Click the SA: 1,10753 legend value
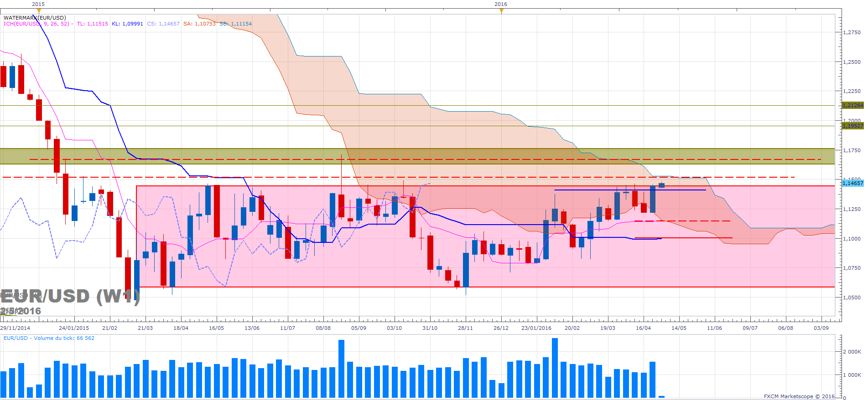 click(199, 24)
